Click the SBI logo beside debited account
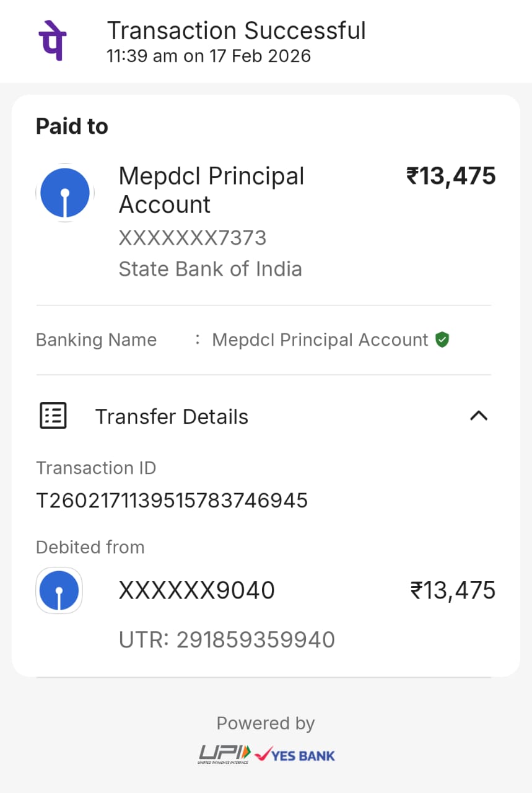The height and width of the screenshot is (793, 532). pos(59,590)
